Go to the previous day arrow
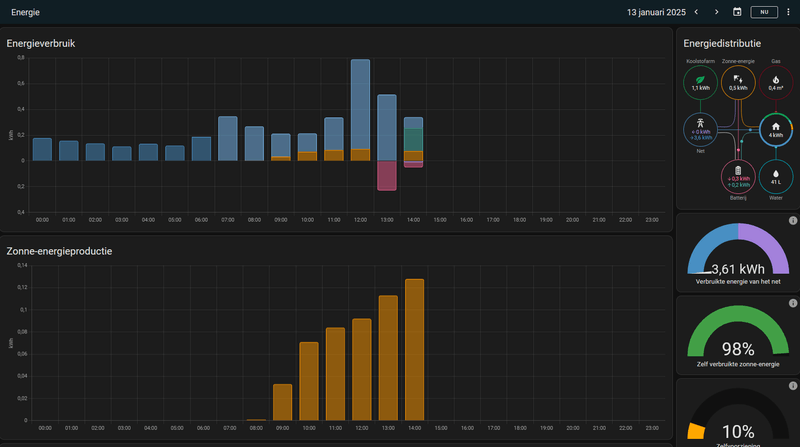The width and height of the screenshot is (800, 447). tap(696, 12)
